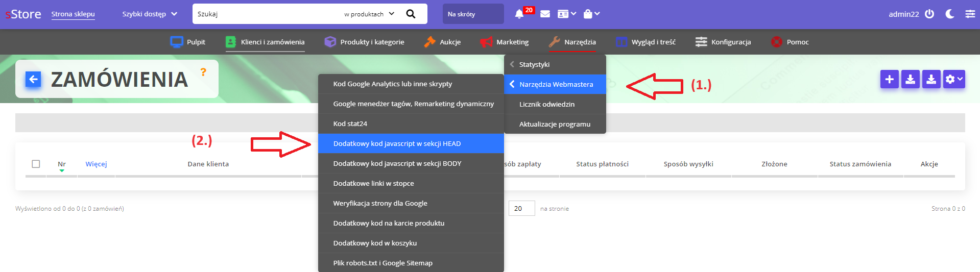Screen dimensions: 980x272
Task: Click the 'Więcej' column link
Action: (x=96, y=164)
